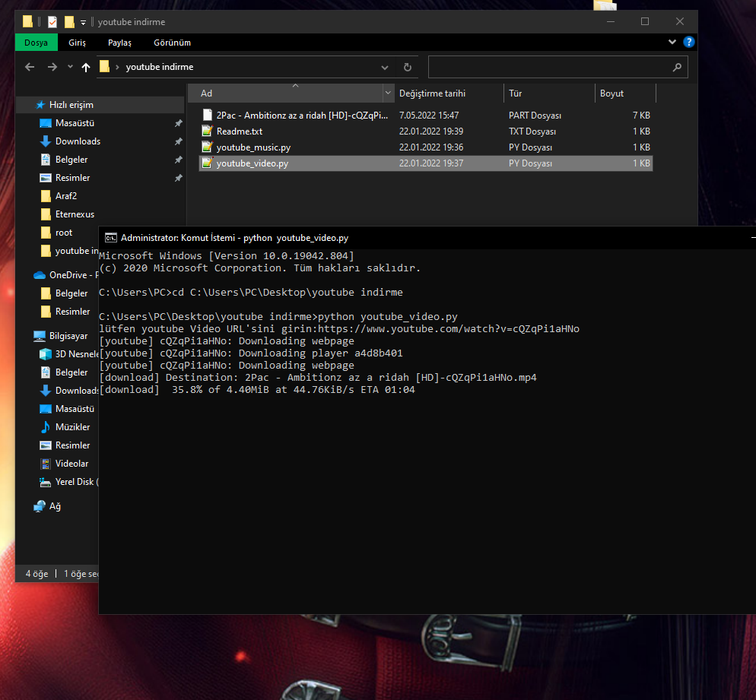Open pinned Belgeler under Hızlı erişim
Screen dimensions: 756x700
point(71,160)
